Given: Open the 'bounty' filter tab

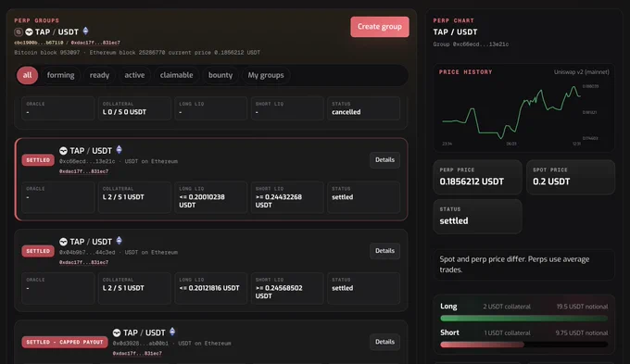Looking at the screenshot, I should [x=220, y=75].
